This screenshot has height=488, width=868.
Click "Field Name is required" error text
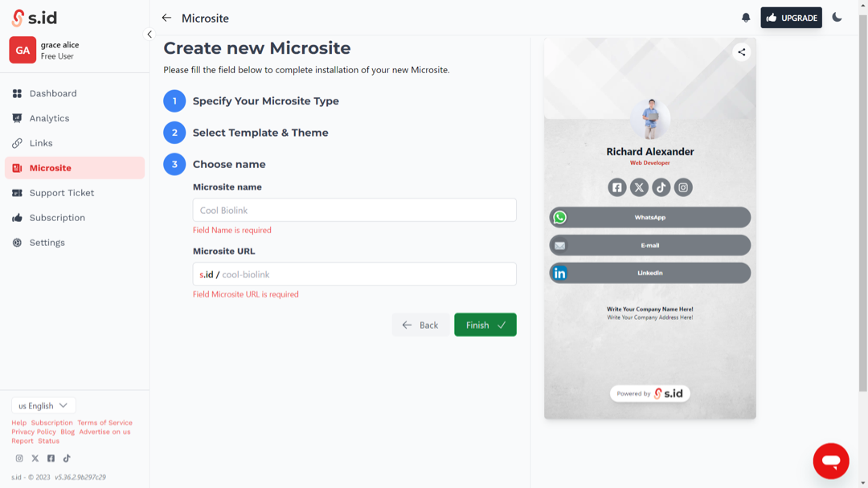232,230
